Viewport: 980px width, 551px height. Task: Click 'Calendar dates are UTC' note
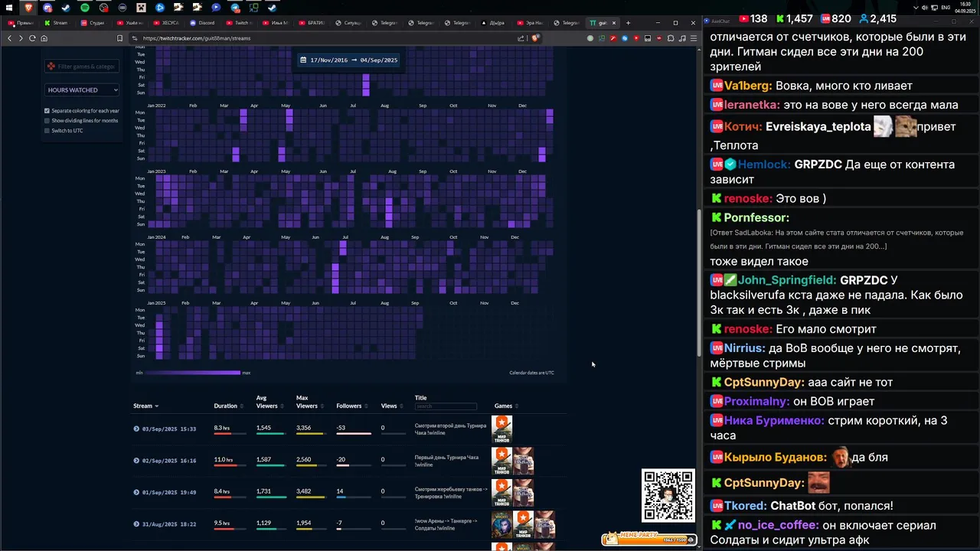531,373
